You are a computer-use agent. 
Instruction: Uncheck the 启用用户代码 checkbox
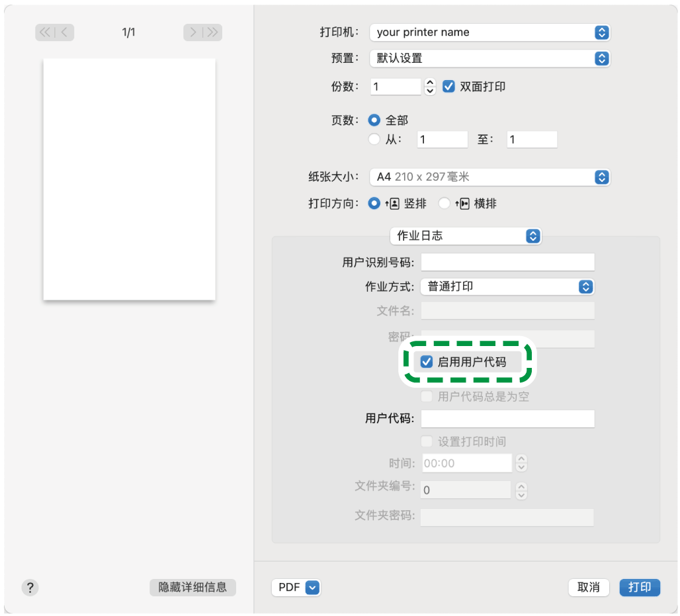(x=425, y=362)
